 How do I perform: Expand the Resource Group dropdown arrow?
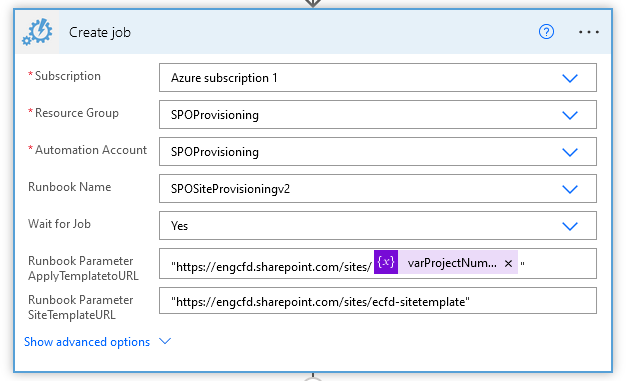coord(570,115)
